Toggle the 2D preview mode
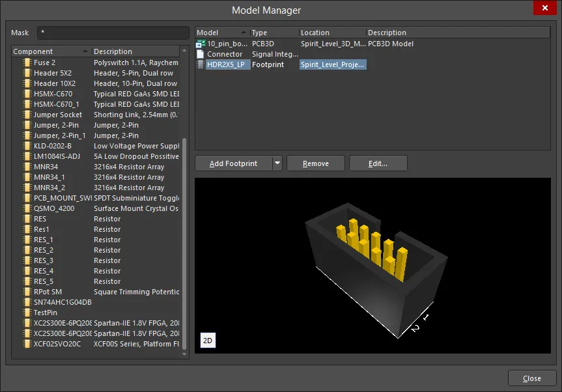Screen dimensions: 562x392 click(x=208, y=340)
